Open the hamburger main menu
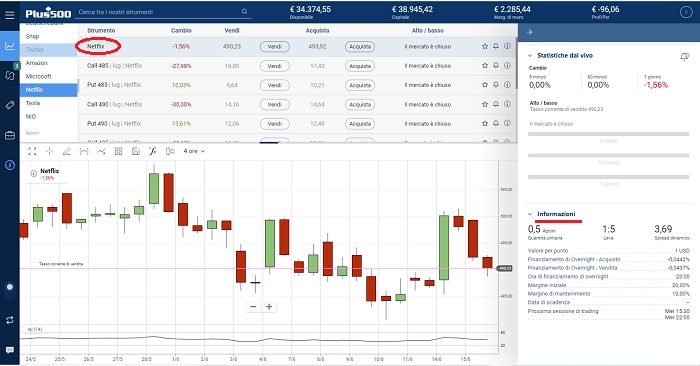This screenshot has width=700, height=366. 9,15
